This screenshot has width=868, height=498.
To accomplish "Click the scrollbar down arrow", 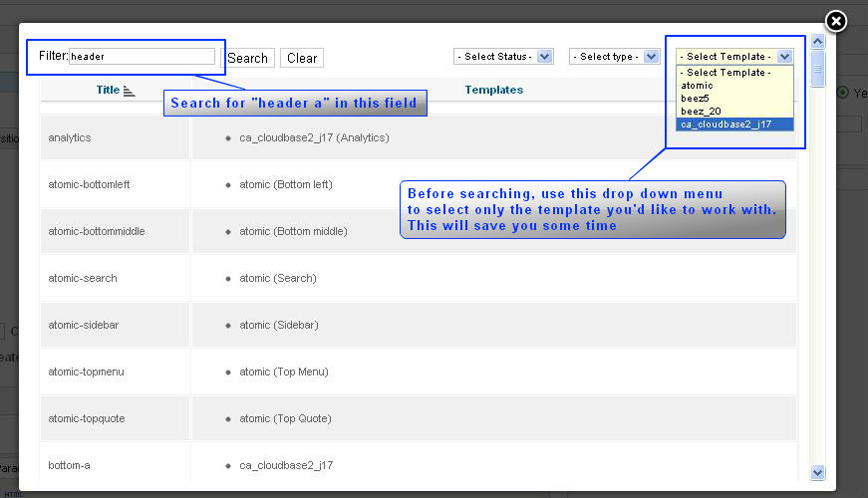I will (x=818, y=472).
